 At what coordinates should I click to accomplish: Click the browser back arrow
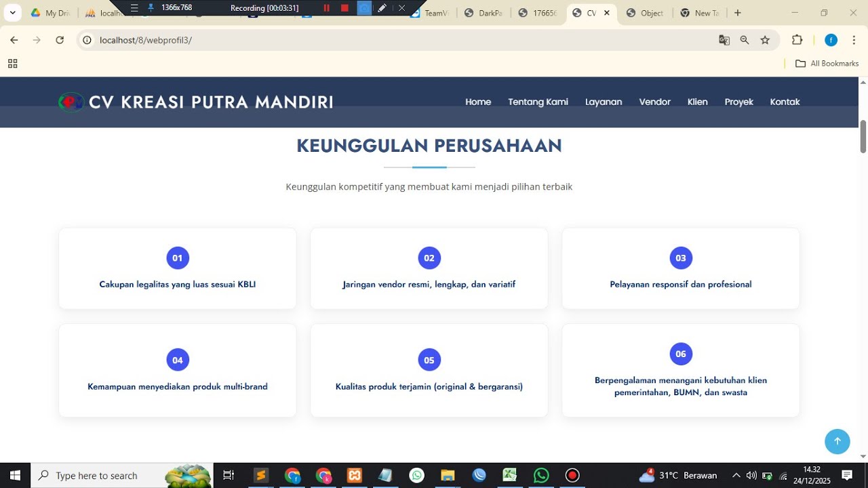click(x=14, y=40)
